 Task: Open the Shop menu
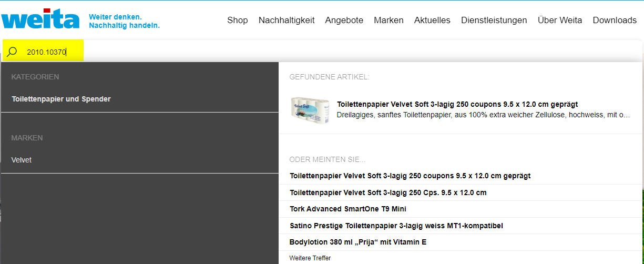pos(238,20)
